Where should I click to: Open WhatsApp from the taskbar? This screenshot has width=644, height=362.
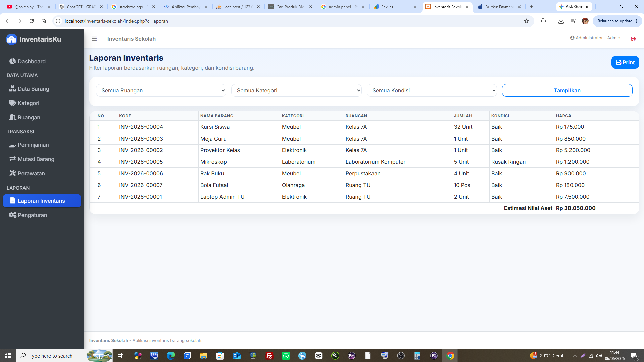[286, 356]
